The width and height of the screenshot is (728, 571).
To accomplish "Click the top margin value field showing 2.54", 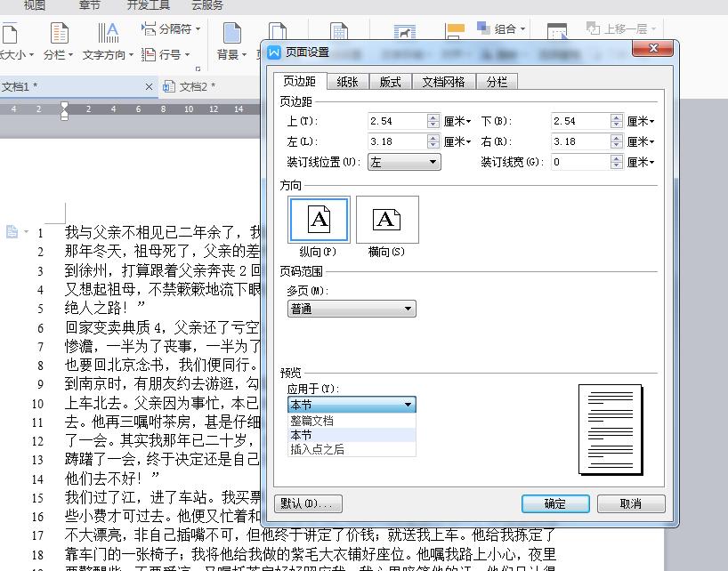I will (x=400, y=120).
